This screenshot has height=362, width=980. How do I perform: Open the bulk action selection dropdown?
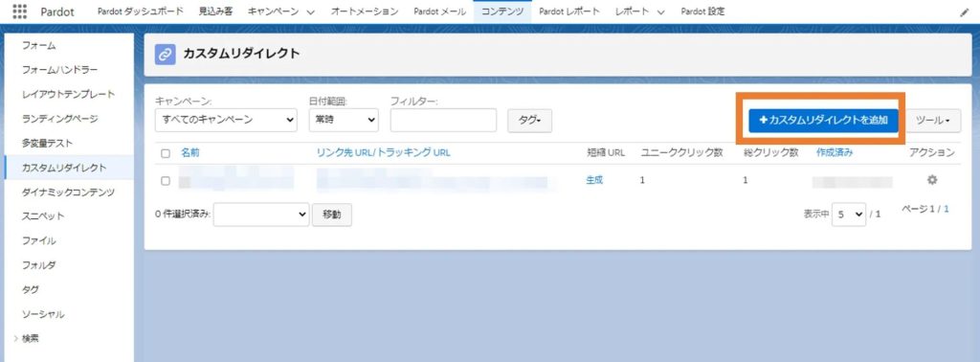tap(261, 215)
